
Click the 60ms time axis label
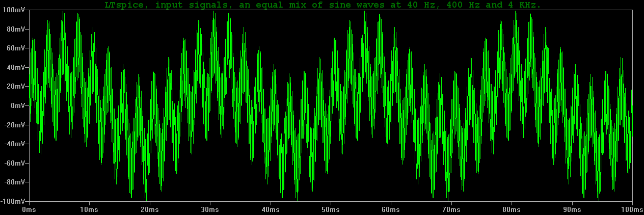pos(391,209)
